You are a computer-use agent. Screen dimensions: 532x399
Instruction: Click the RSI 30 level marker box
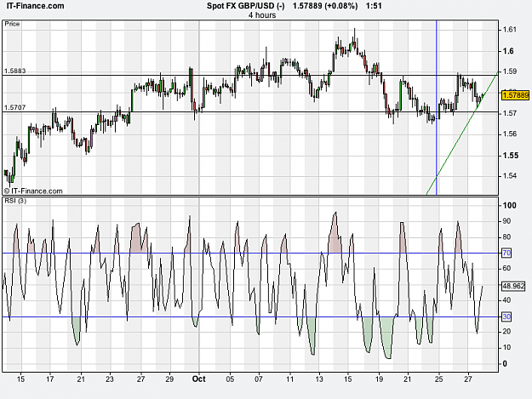[506, 316]
